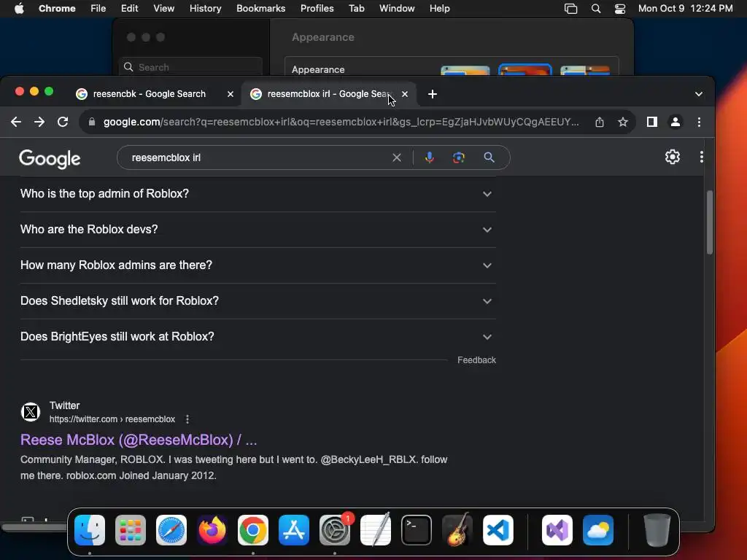Select middle appearance thumbnail in Settings window

click(525, 70)
